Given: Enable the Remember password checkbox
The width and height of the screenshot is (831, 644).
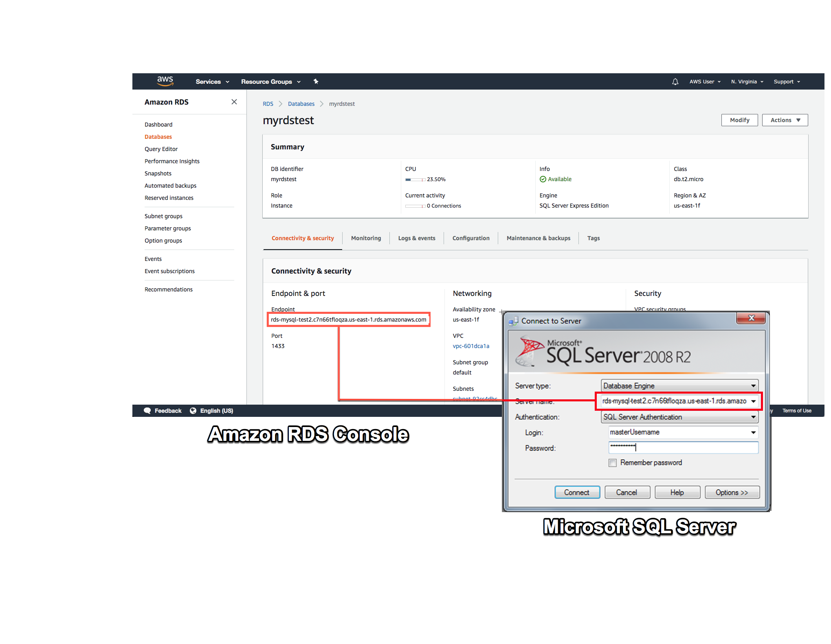Looking at the screenshot, I should point(613,462).
